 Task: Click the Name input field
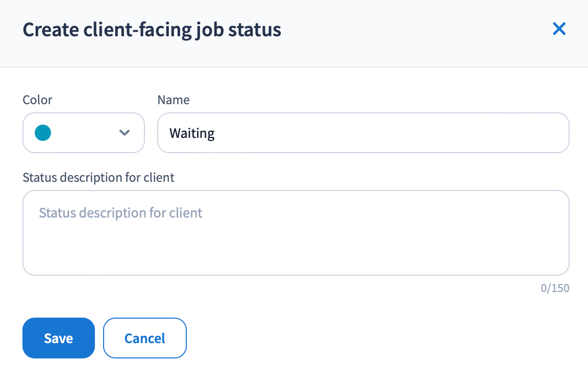coord(363,133)
